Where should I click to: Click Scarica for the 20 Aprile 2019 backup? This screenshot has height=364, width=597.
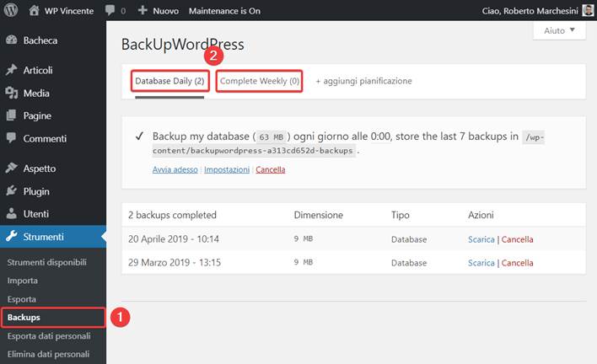481,239
